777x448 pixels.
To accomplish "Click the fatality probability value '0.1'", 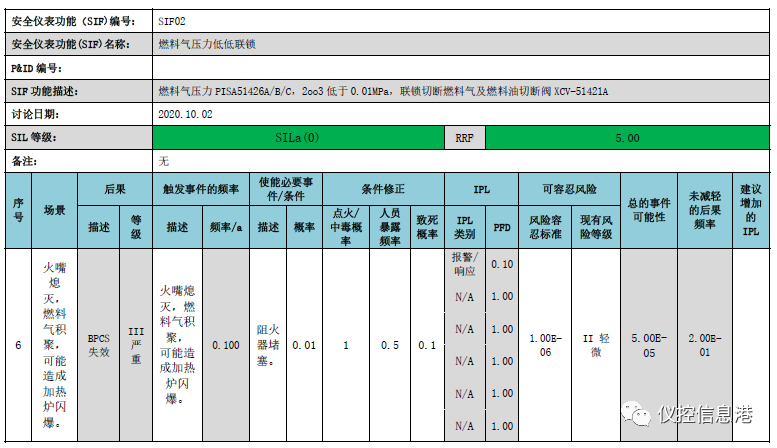I will 427,345.
